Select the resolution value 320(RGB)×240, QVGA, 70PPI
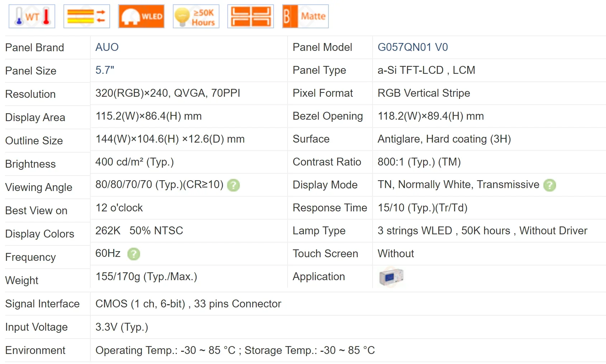 click(168, 93)
